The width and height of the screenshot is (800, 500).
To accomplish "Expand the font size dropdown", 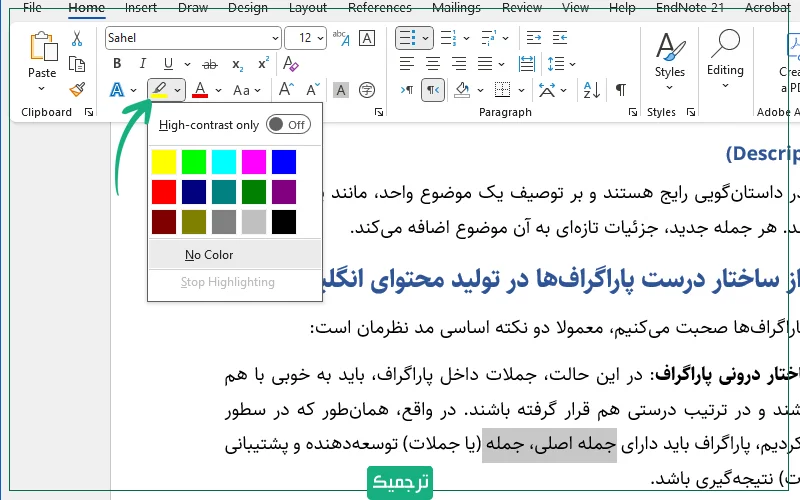I will (x=318, y=39).
